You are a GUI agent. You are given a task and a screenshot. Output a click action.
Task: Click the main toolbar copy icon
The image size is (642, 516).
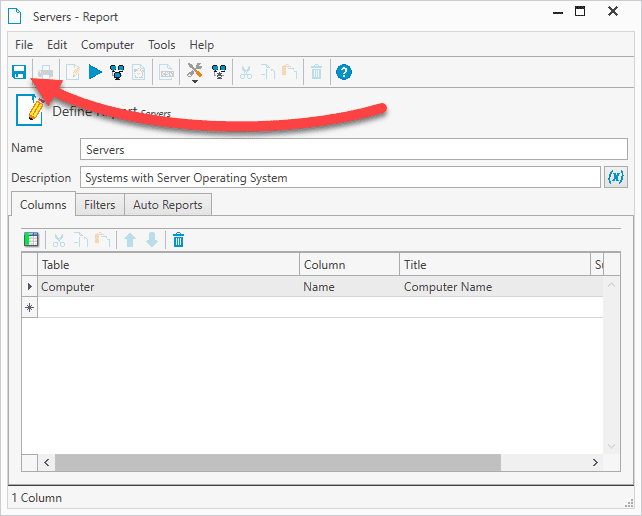tap(268, 72)
